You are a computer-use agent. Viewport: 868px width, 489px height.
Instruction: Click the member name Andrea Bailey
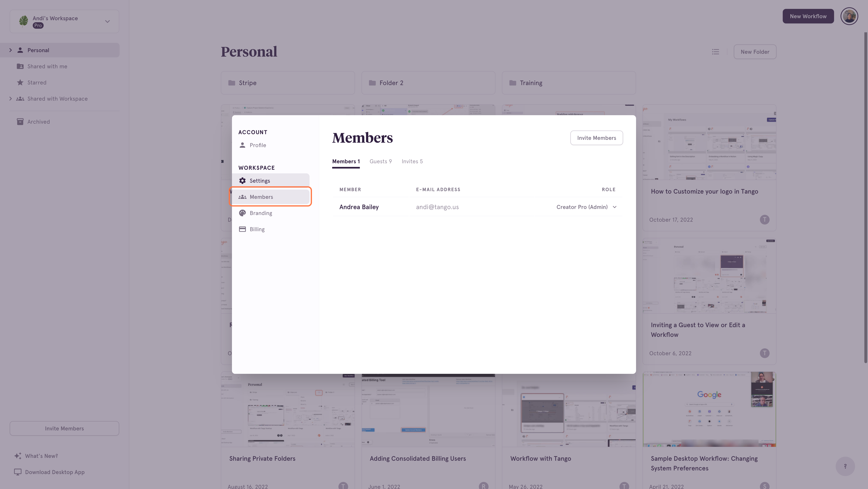point(359,207)
